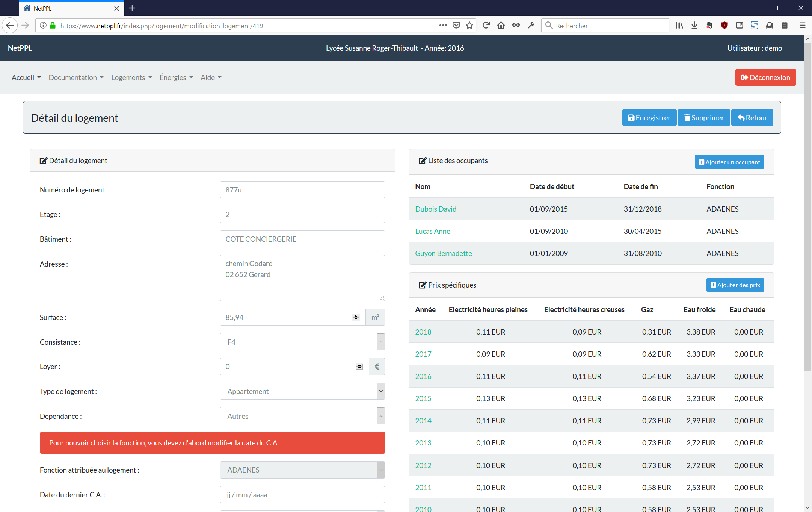Click the glasses mask toolbar icon
812x512 pixels.
click(x=516, y=26)
